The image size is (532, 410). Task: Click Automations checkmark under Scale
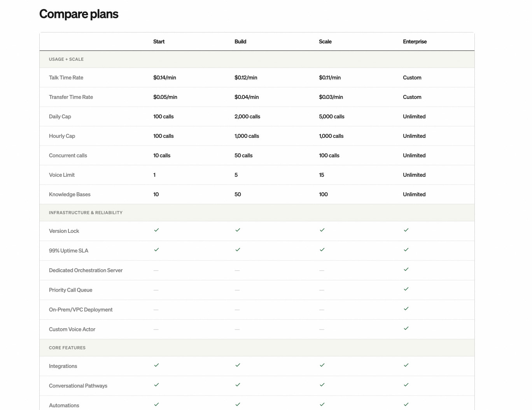click(322, 405)
